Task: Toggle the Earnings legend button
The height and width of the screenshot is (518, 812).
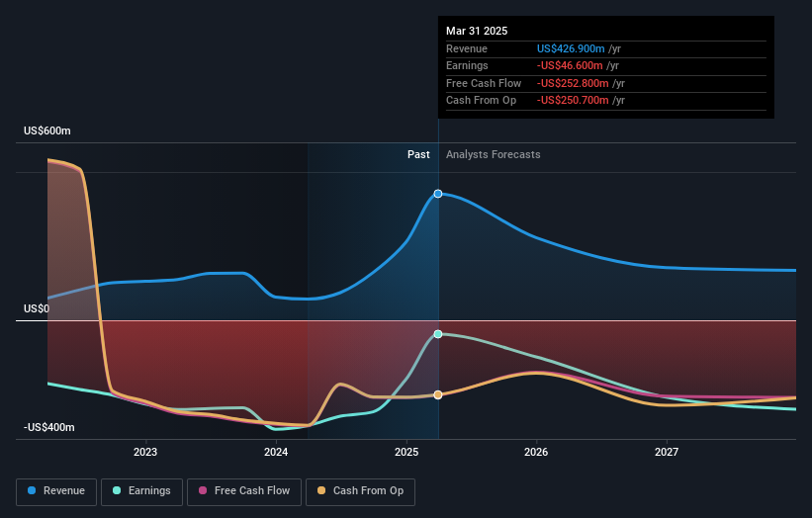Action: (141, 491)
